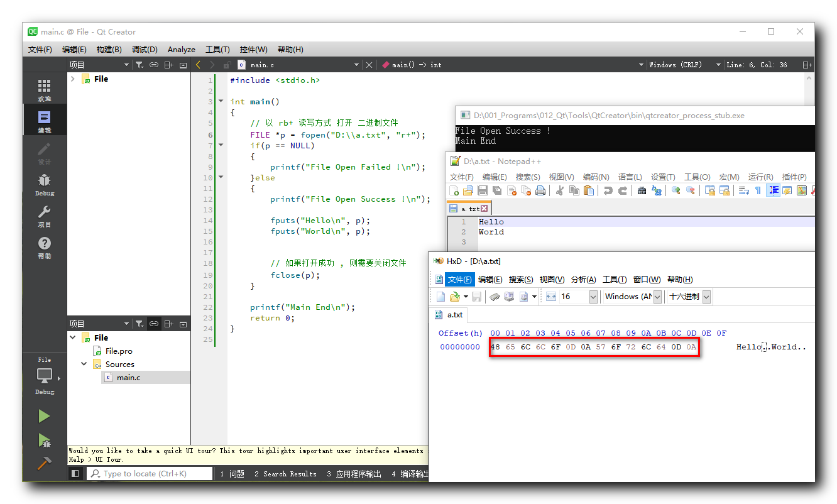The width and height of the screenshot is (837, 504).
Task: Toggle Notepad++ synchronize horizontal scrolling icon
Action: (x=724, y=190)
